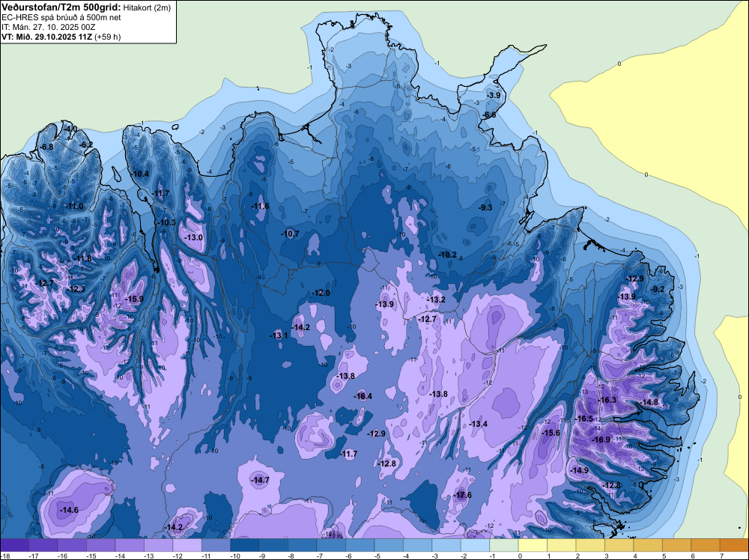Screen dimensions: 749x560
Task: Pick the legend swatch between 2 and 3
Action: point(590,545)
